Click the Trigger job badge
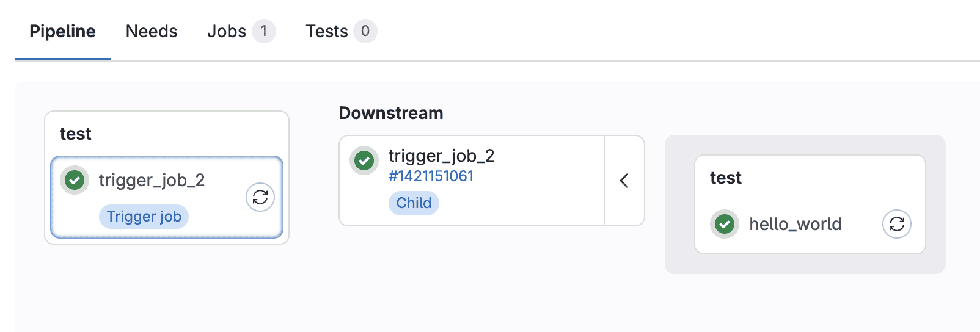Screen dimensions: 980x332 [144, 217]
